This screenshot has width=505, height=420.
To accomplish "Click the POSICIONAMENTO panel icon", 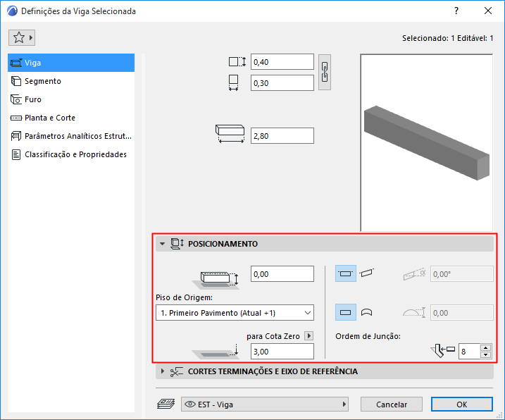I will [x=177, y=244].
